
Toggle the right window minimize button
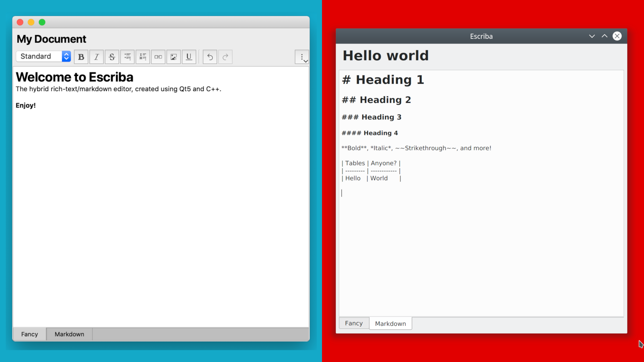point(592,36)
